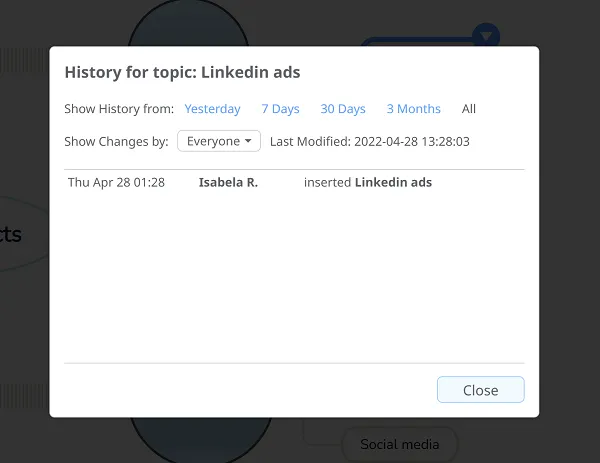Click the 'inserted Linkedin ads' change description
This screenshot has width=600, height=463.
pyautogui.click(x=367, y=183)
